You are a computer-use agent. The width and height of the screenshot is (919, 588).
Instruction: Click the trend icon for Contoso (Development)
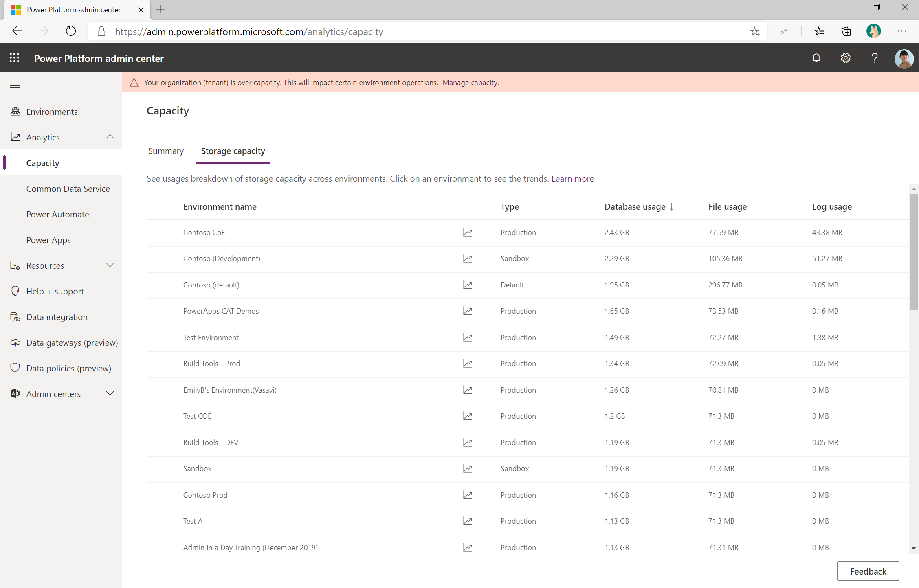click(x=467, y=259)
